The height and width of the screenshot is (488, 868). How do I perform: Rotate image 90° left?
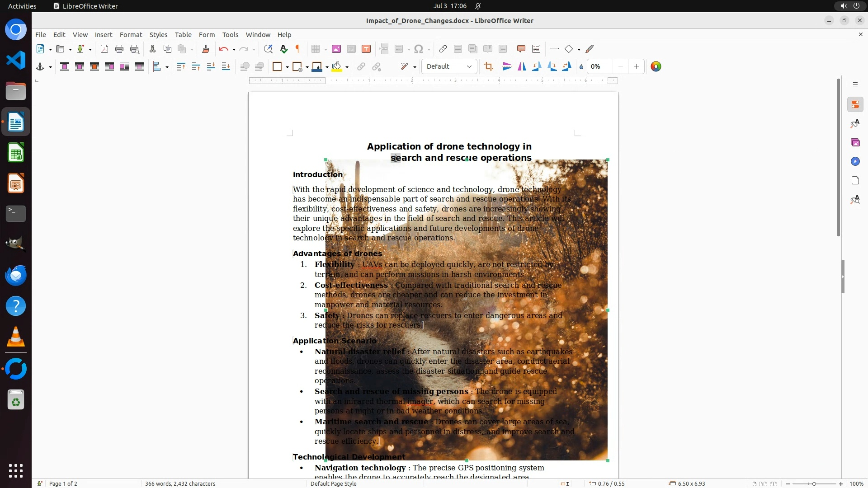537,67
